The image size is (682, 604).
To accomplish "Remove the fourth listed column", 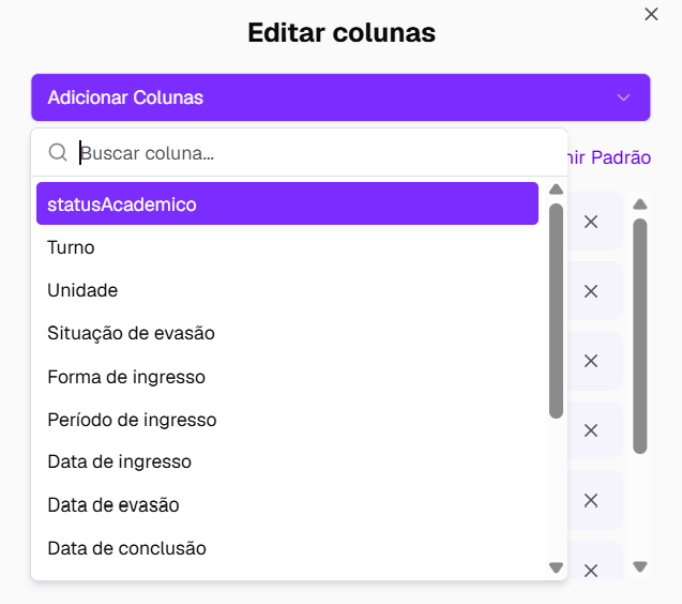I will [x=591, y=430].
